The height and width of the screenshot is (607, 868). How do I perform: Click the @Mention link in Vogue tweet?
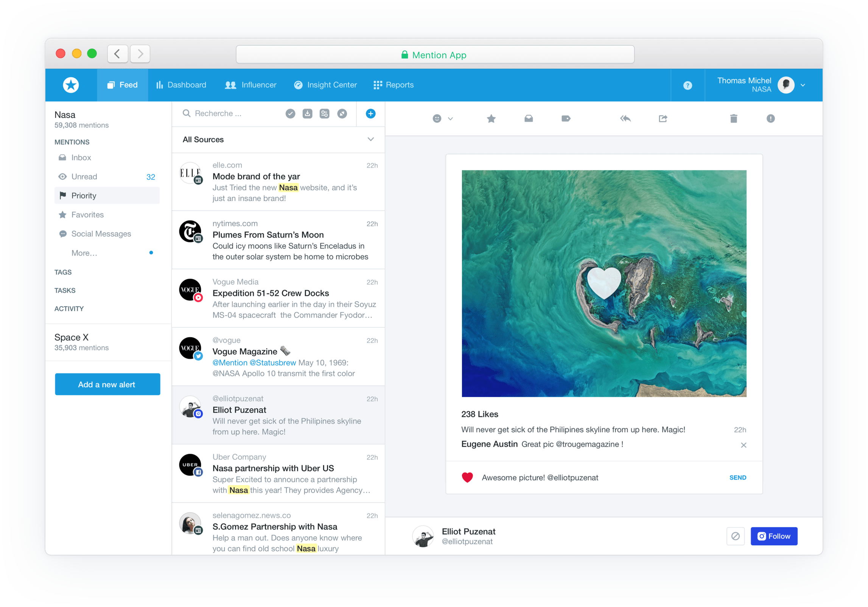pyautogui.click(x=230, y=363)
